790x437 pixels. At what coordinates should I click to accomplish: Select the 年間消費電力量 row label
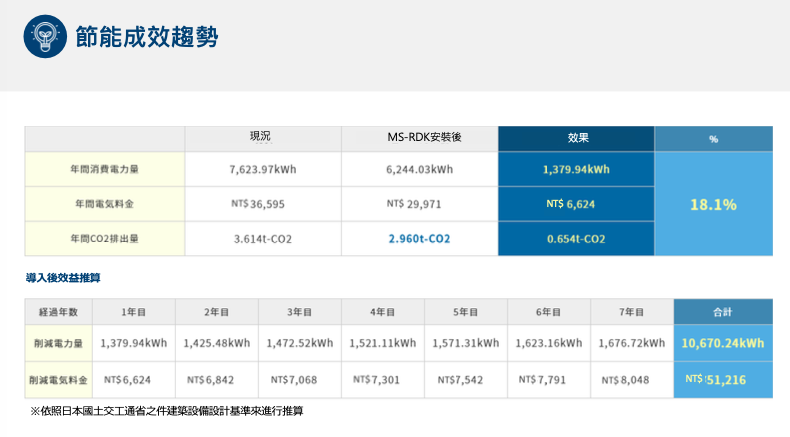[105, 169]
